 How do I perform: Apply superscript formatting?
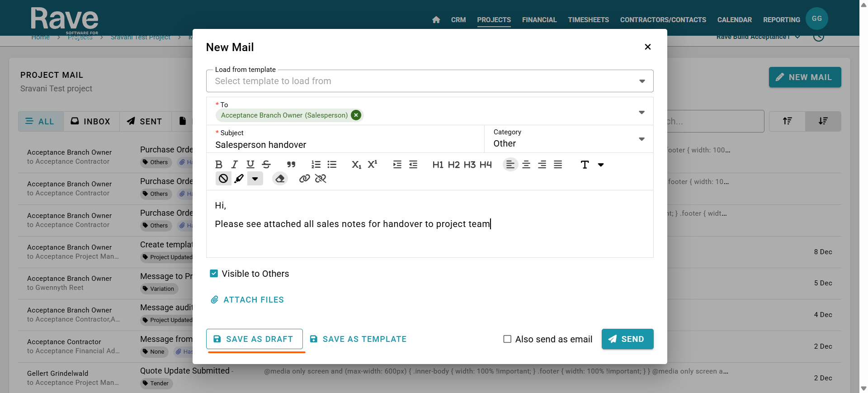click(x=373, y=165)
